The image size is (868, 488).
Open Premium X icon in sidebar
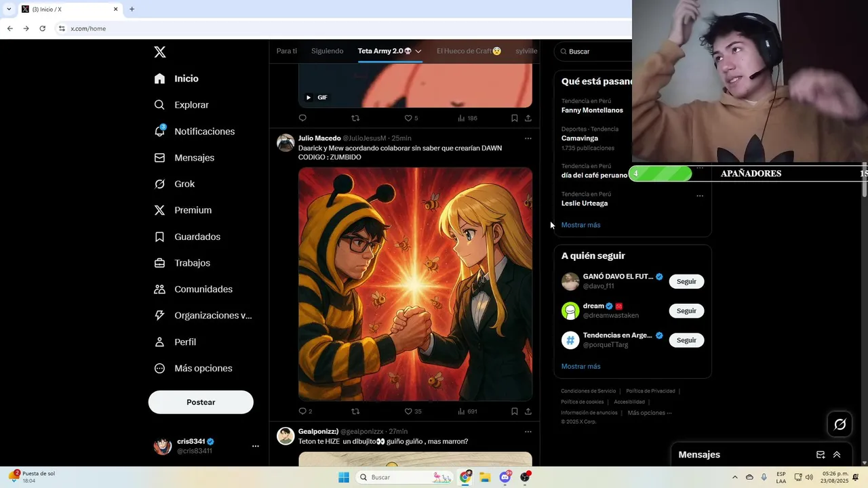click(x=159, y=210)
